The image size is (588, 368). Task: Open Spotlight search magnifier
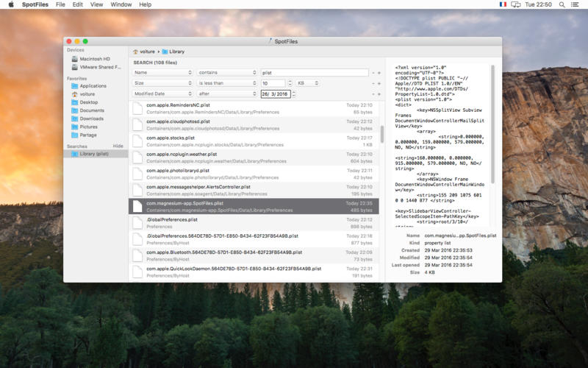tap(562, 4)
